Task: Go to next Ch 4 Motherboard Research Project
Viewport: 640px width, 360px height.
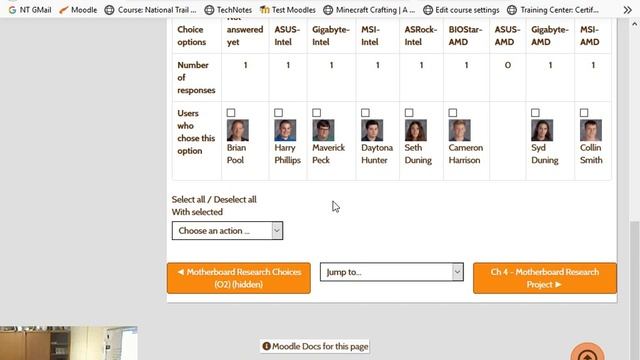Action: click(545, 278)
